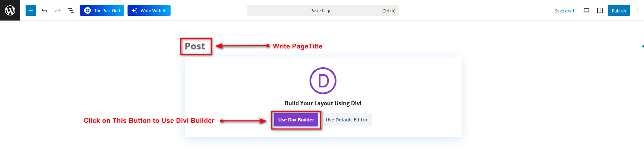Click the Post title field
Image resolution: width=644 pixels, height=150 pixels.
tap(195, 46)
